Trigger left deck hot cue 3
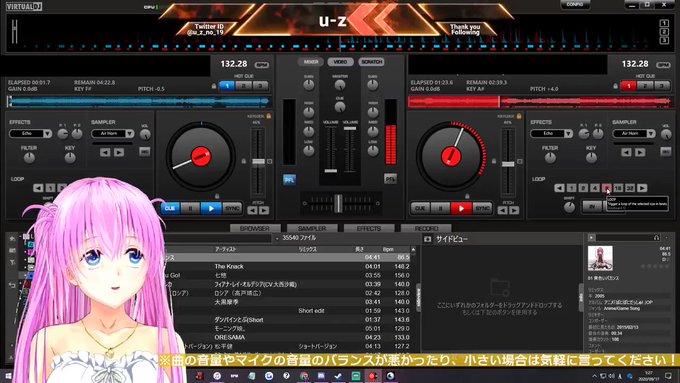This screenshot has height=383, width=680. (x=260, y=86)
